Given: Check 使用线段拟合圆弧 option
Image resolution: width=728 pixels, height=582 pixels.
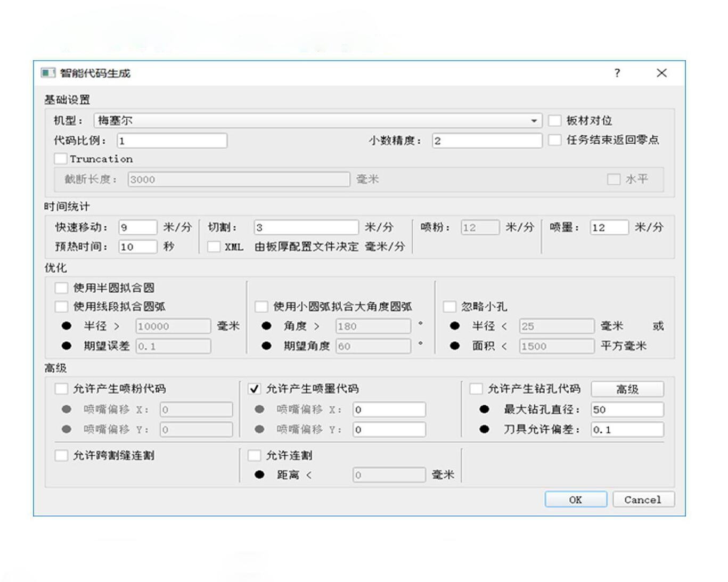Looking at the screenshot, I should coord(61,307).
